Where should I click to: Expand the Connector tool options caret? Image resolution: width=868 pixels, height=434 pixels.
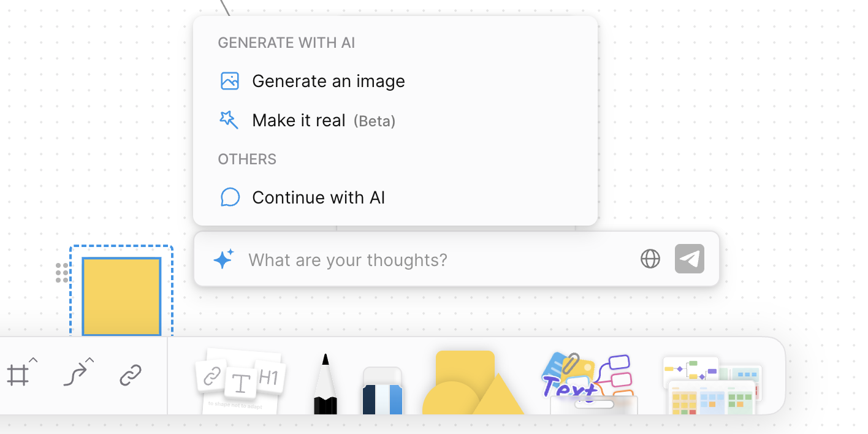point(89,360)
